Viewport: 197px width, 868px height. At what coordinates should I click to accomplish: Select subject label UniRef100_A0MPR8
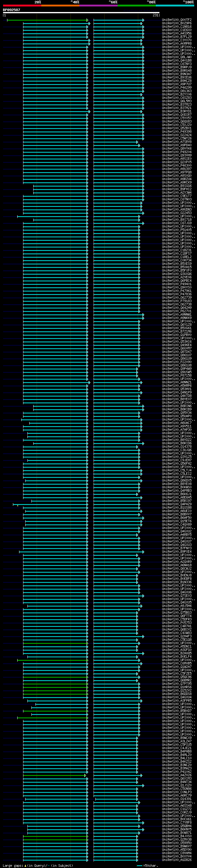coord(177,43)
